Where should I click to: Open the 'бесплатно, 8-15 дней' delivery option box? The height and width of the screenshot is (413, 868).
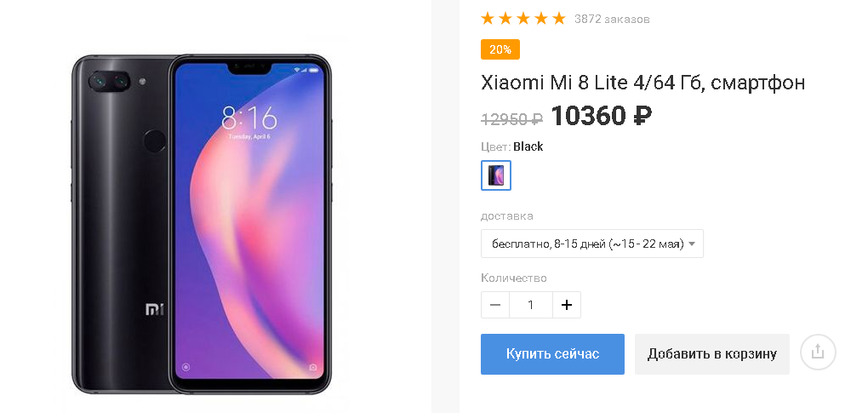click(x=591, y=244)
